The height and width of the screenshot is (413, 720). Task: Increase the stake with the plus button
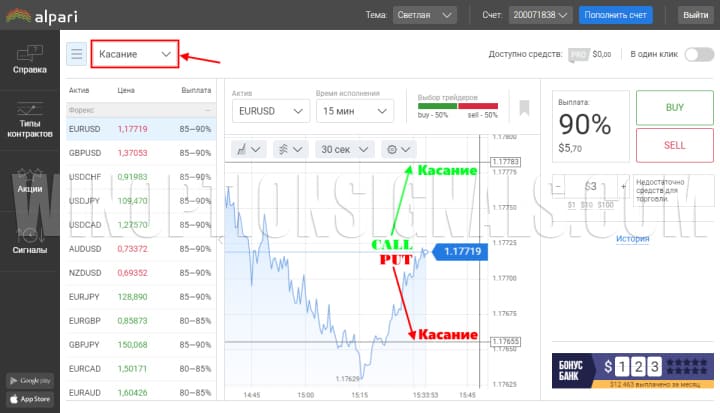(x=623, y=186)
